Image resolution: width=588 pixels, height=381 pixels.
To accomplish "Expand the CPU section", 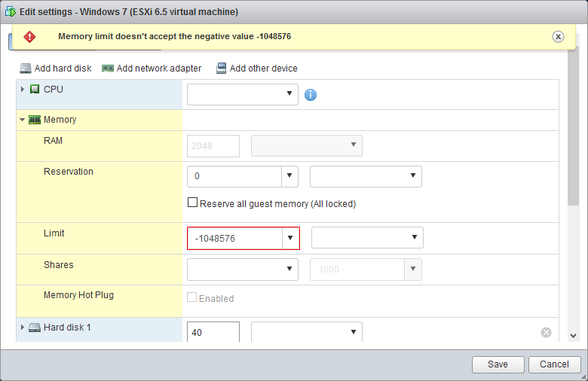I will coord(22,90).
